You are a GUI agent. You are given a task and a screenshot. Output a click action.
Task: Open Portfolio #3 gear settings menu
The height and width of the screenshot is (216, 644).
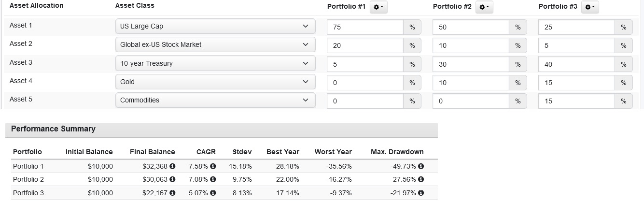pyautogui.click(x=590, y=7)
